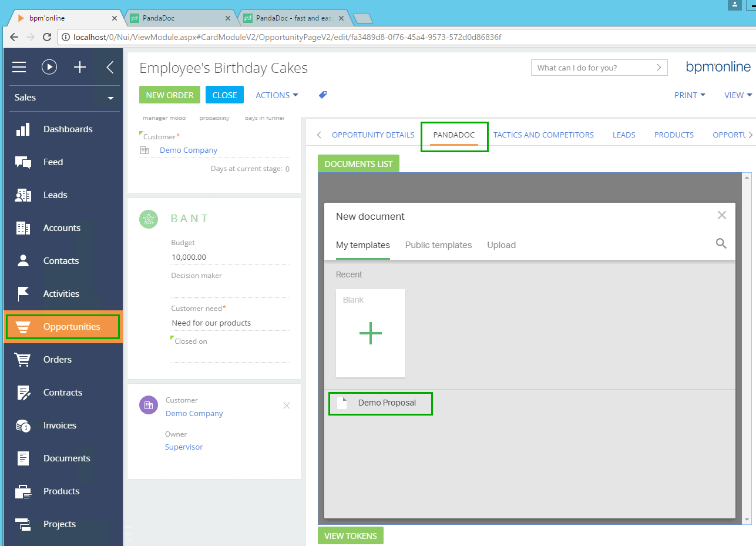Open the PRODUCTS tab
Screen dimensions: 756x546
pos(674,135)
